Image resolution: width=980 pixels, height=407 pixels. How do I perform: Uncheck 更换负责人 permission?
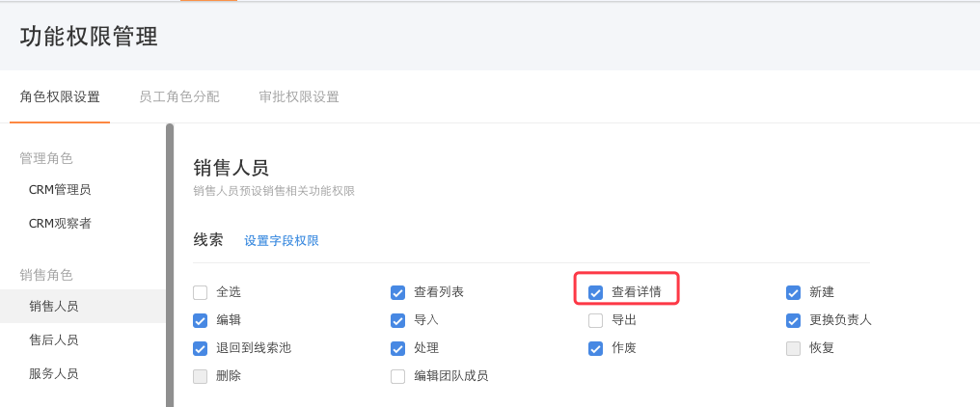tap(793, 320)
